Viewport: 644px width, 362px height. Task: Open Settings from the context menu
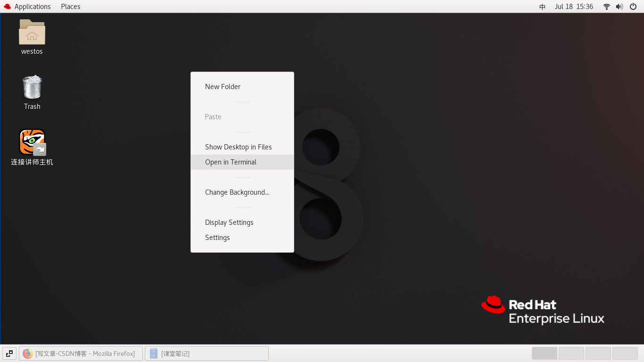[217, 237]
